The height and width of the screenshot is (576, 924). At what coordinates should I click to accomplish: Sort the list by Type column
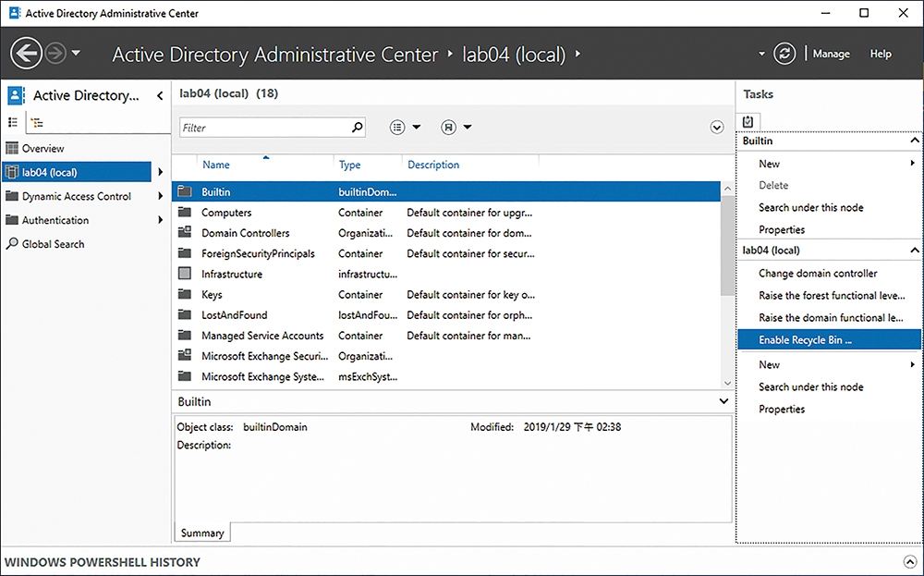tap(349, 165)
